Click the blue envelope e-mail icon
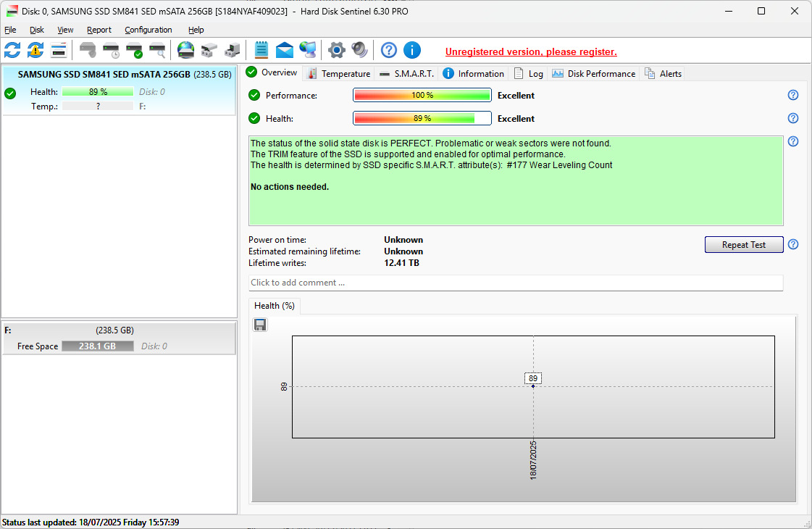Viewport: 812px width, 529px height. pyautogui.click(x=284, y=50)
